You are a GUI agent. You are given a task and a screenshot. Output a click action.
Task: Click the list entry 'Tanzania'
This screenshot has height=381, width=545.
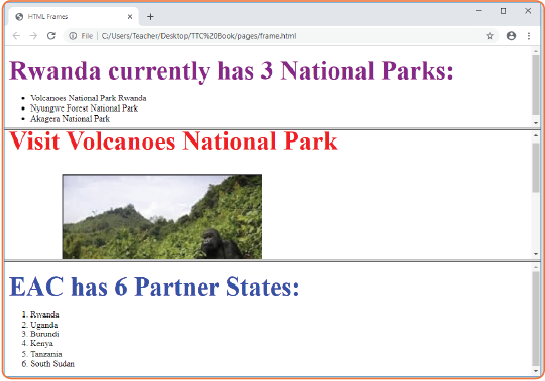pyautogui.click(x=46, y=354)
